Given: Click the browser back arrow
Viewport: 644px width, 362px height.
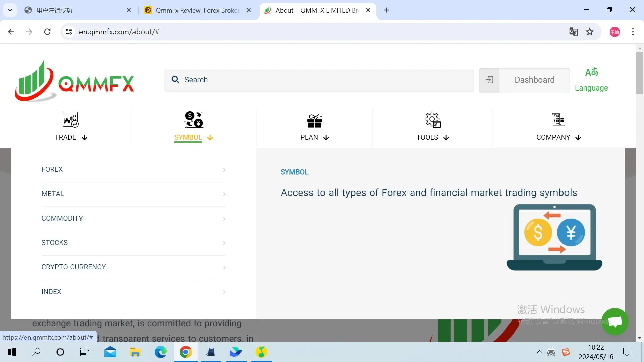Looking at the screenshot, I should [x=11, y=32].
